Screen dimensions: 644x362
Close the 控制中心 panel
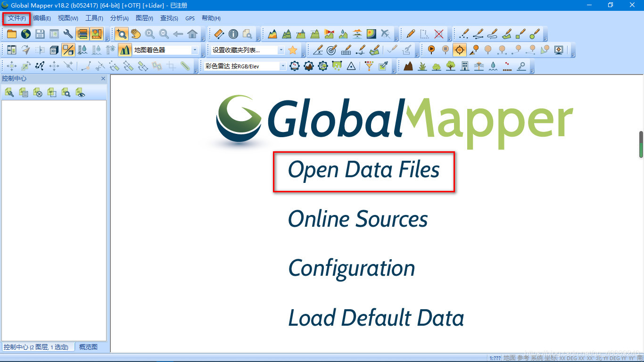pos(103,79)
